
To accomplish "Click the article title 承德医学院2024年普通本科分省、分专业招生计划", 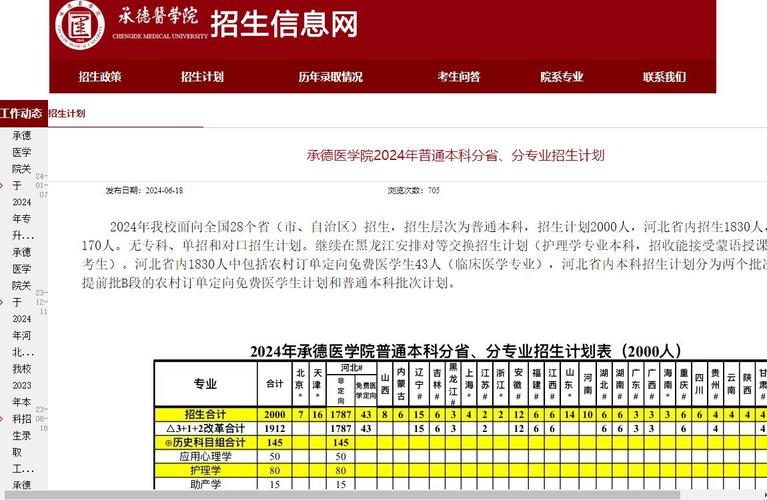I will coord(455,156).
